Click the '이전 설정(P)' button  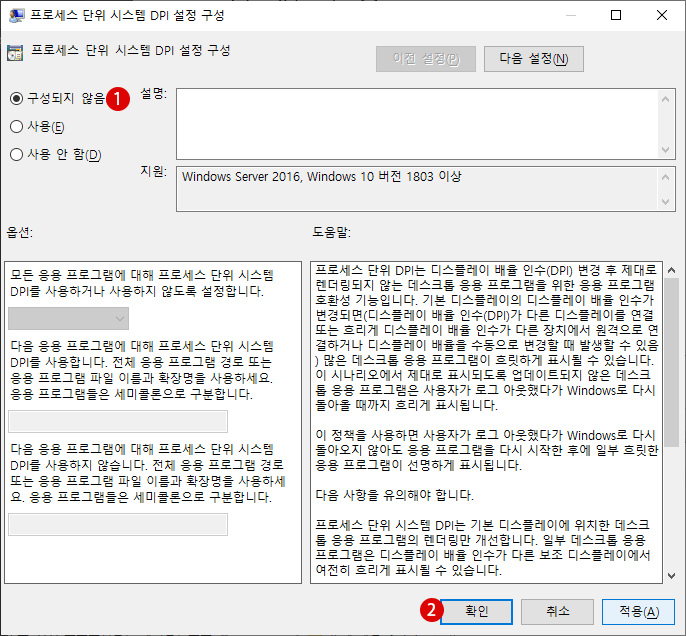pos(426,59)
